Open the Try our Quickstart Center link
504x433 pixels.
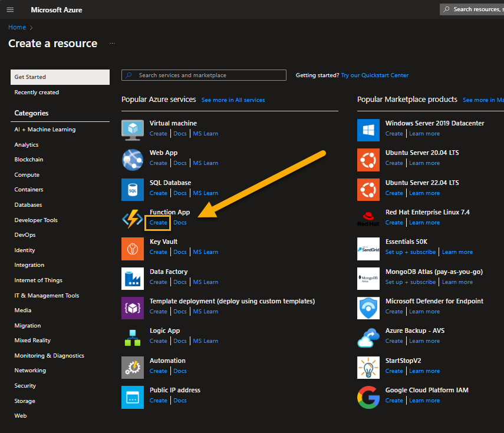pyautogui.click(x=374, y=75)
